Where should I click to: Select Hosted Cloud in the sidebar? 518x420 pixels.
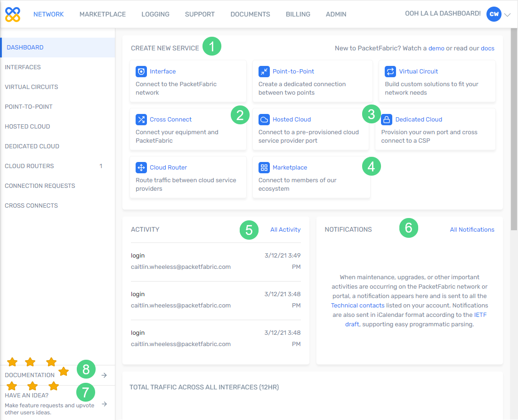pyautogui.click(x=57, y=127)
